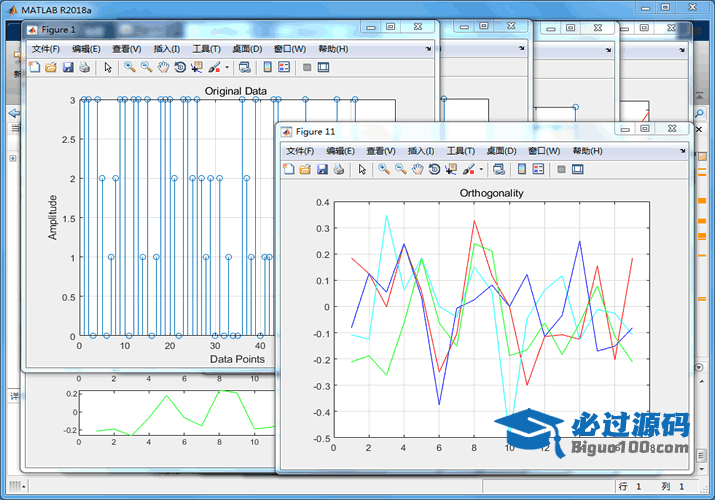Select Rotate 3D tool in Figure 11 toolbar
This screenshot has height=500, width=715.
[x=434, y=170]
